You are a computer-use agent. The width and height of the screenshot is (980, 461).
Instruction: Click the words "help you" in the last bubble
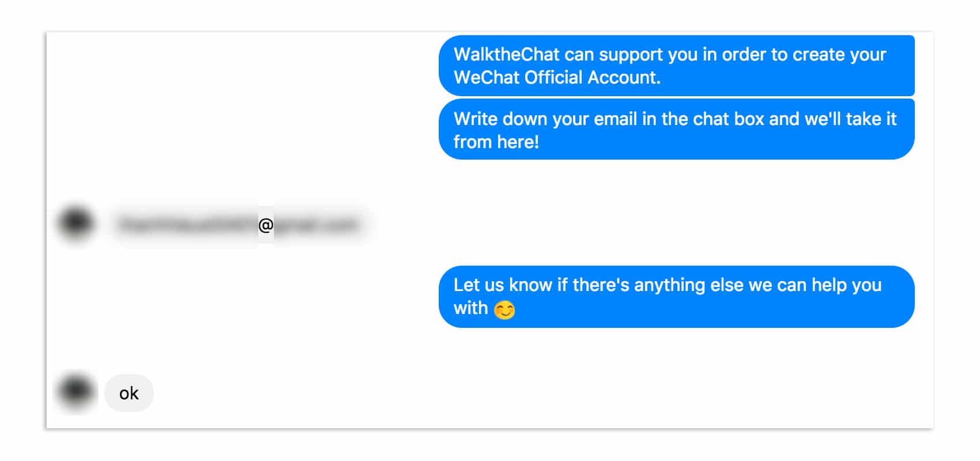click(x=846, y=285)
